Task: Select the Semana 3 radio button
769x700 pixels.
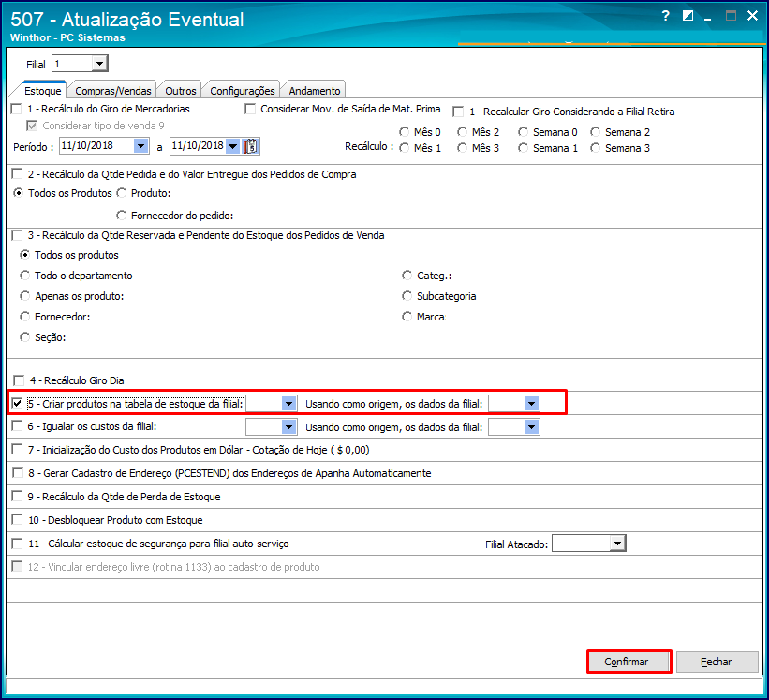Action: [596, 148]
